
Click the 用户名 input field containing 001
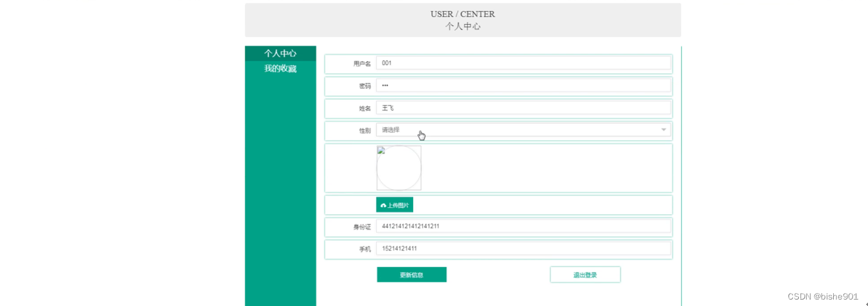[524, 63]
